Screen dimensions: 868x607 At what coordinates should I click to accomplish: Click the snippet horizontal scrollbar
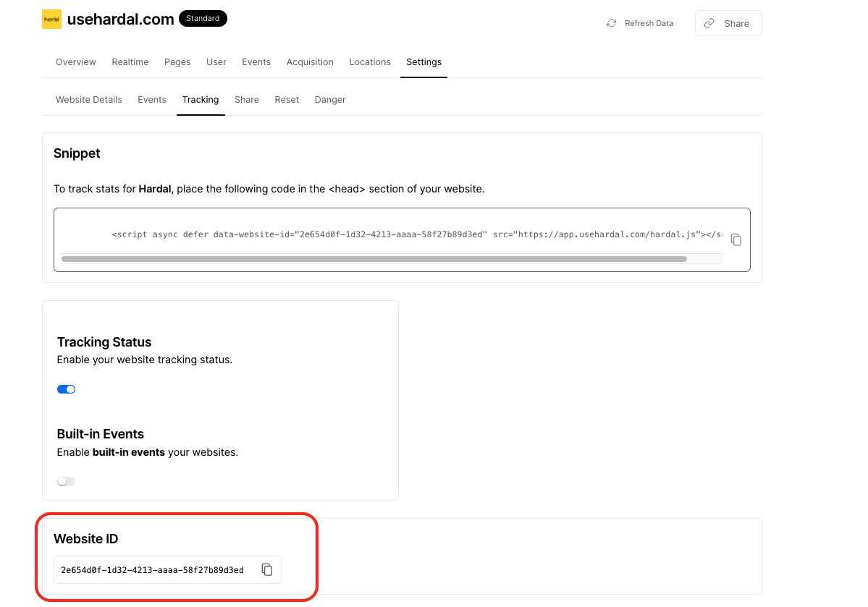pyautogui.click(x=374, y=259)
